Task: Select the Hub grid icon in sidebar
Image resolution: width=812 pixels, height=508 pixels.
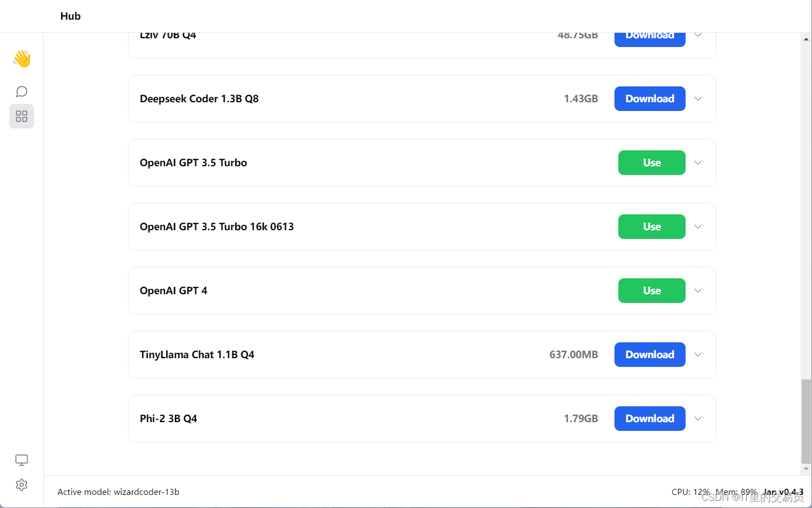Action: [21, 116]
